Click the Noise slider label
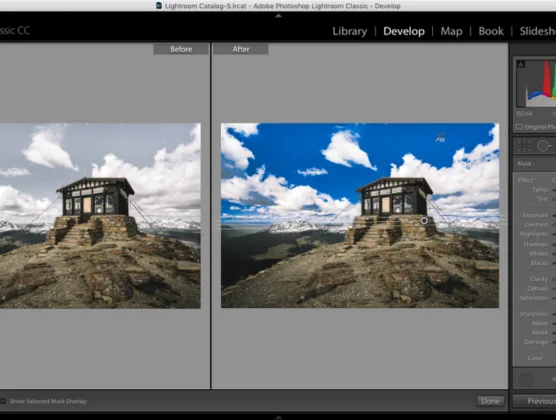This screenshot has width=556, height=420. tap(540, 323)
